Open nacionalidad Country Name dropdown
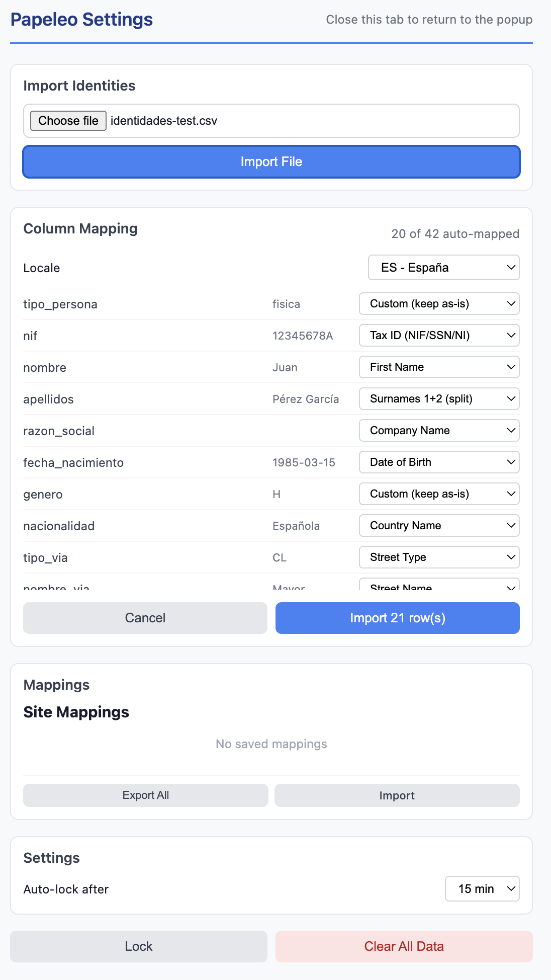 (x=439, y=526)
